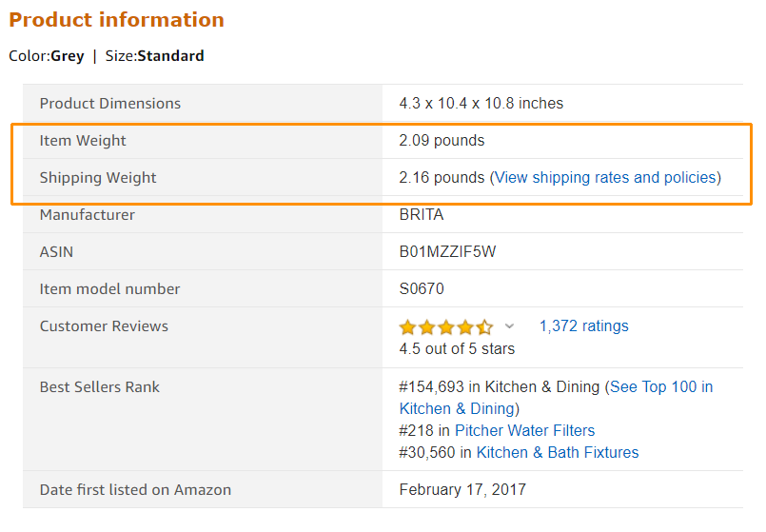Click the February 17, 2017 date
This screenshot has width=766, height=532.
click(x=462, y=489)
